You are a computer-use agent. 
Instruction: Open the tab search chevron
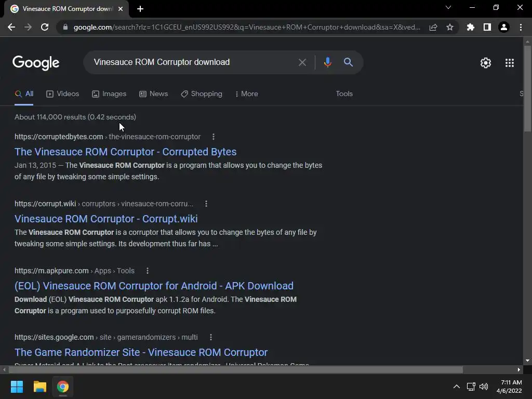coord(448,7)
